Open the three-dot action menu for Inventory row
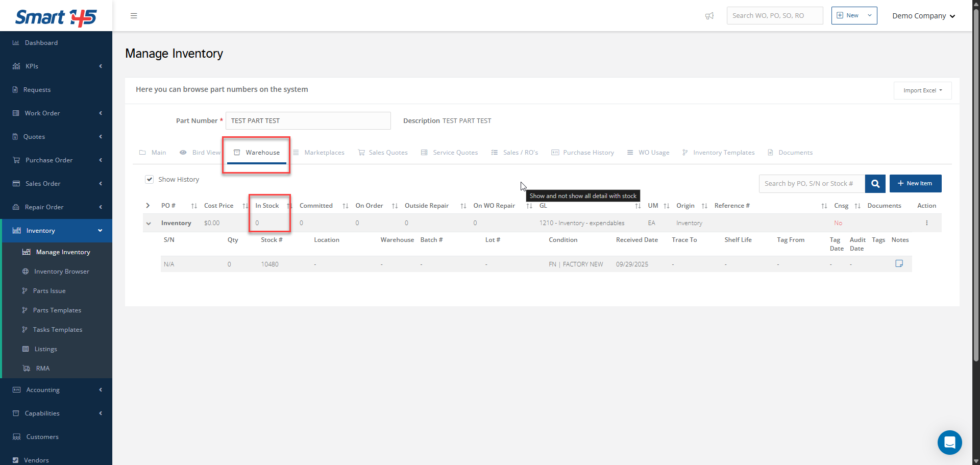 point(926,223)
